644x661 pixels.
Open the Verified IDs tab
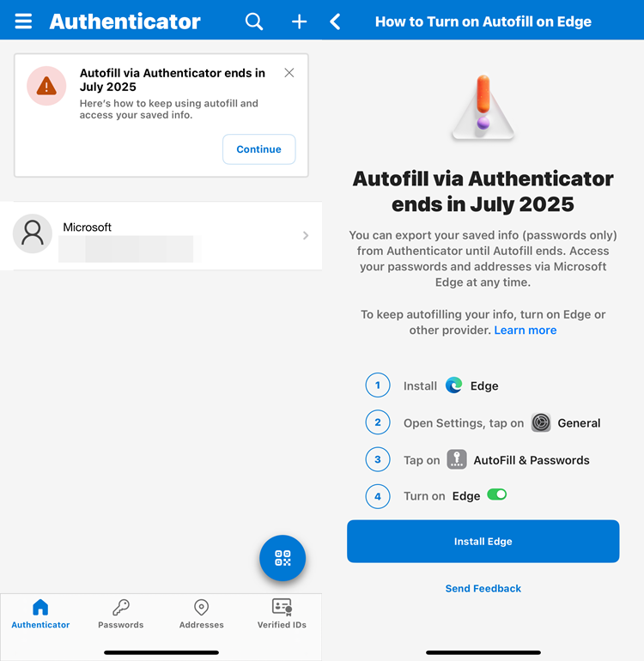click(x=282, y=614)
